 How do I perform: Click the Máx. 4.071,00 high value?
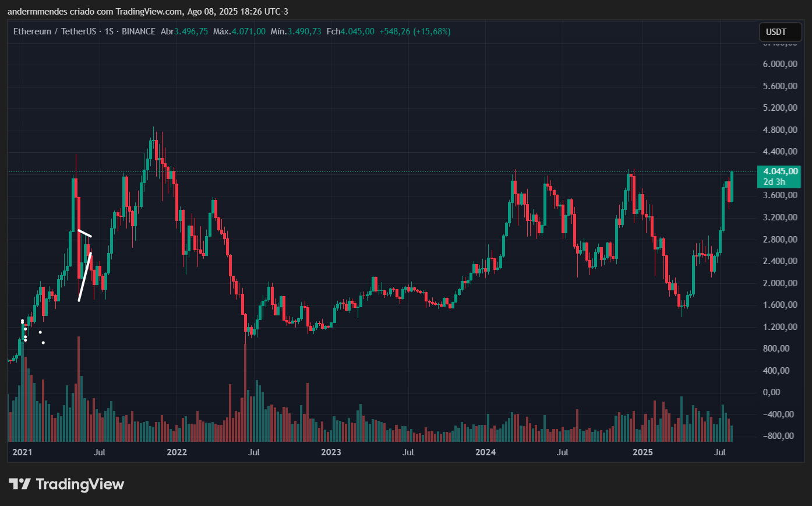[x=239, y=31]
